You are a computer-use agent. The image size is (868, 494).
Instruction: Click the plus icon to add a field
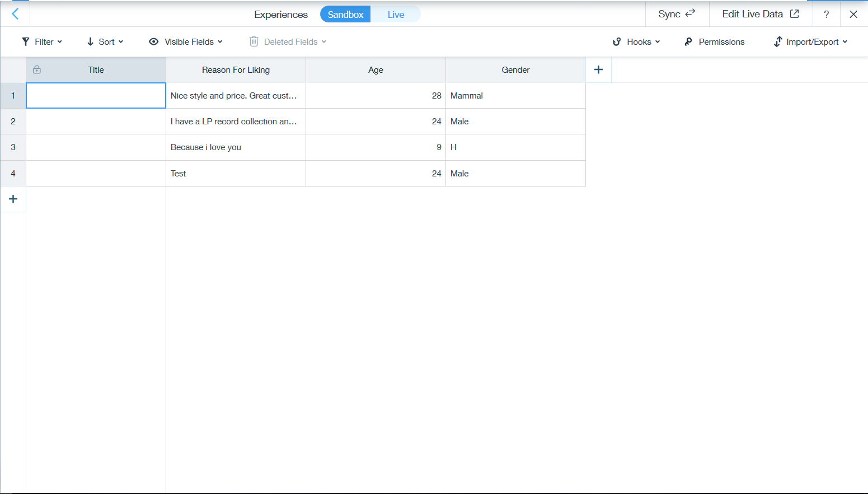tap(598, 69)
